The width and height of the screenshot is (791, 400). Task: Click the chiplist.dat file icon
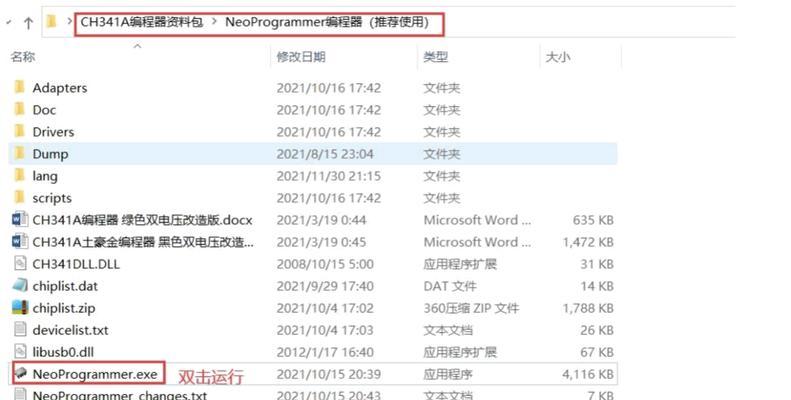pyautogui.click(x=20, y=285)
